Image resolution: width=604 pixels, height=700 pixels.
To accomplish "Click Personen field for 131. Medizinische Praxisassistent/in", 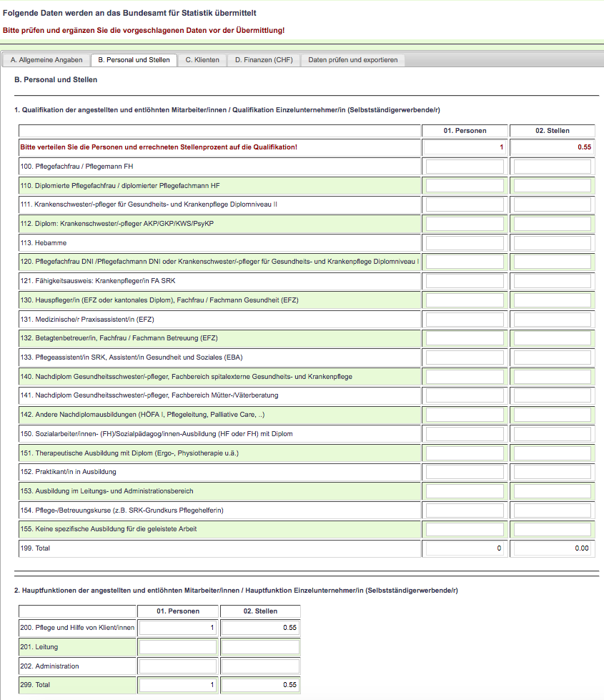I will (x=465, y=320).
